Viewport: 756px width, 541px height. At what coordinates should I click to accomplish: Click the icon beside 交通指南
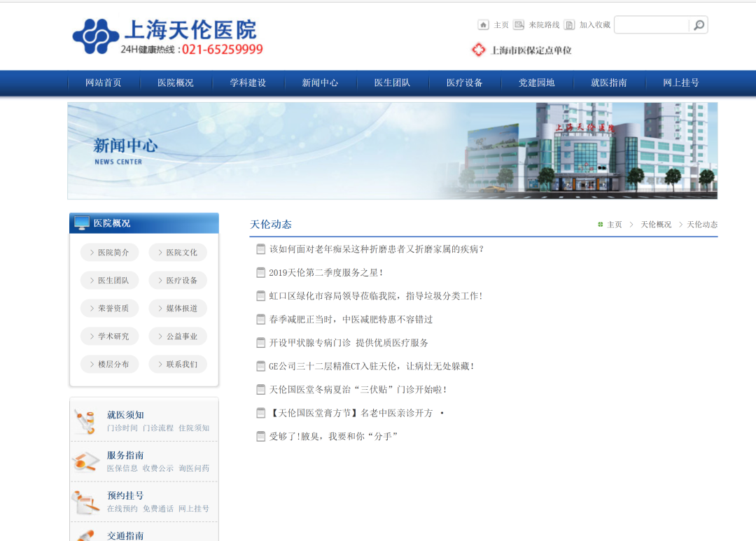85,536
